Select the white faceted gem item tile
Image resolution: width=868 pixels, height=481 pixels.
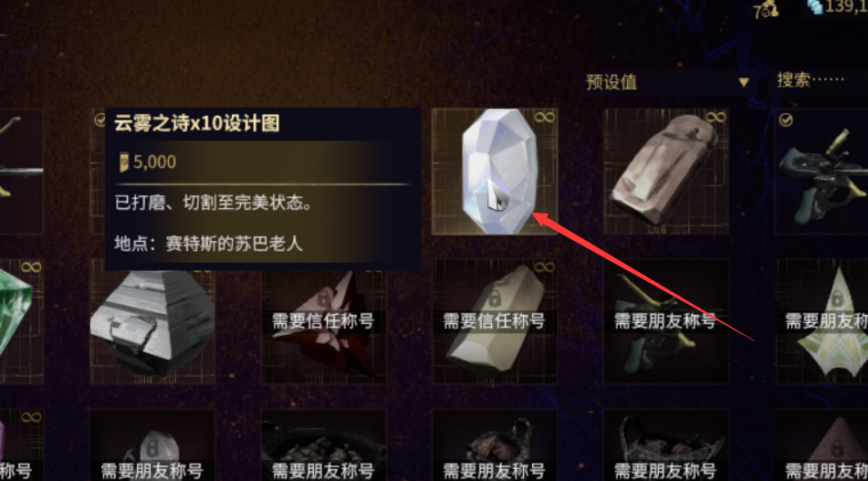(x=495, y=171)
